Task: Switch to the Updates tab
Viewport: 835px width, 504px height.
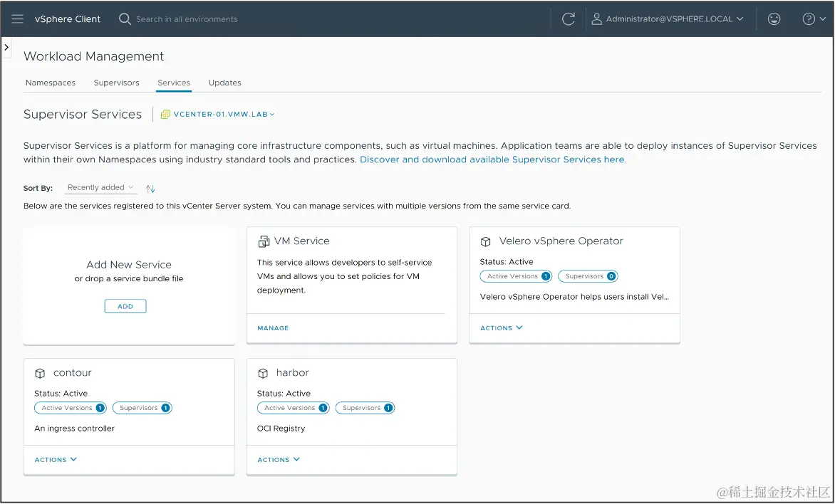Action: coord(224,83)
